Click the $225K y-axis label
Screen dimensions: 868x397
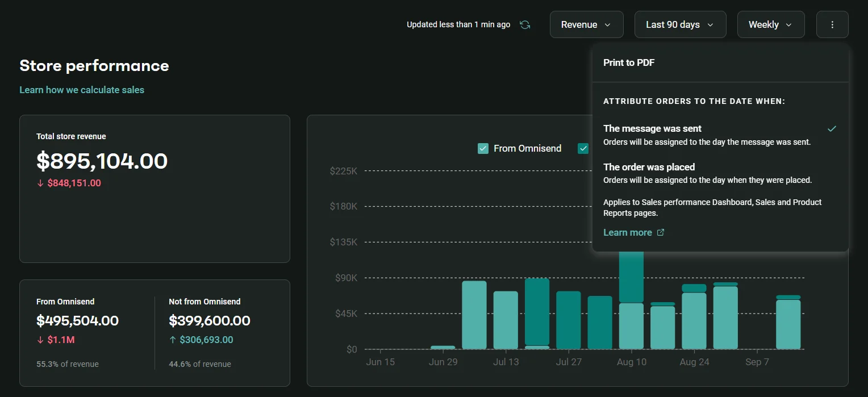pyautogui.click(x=343, y=170)
